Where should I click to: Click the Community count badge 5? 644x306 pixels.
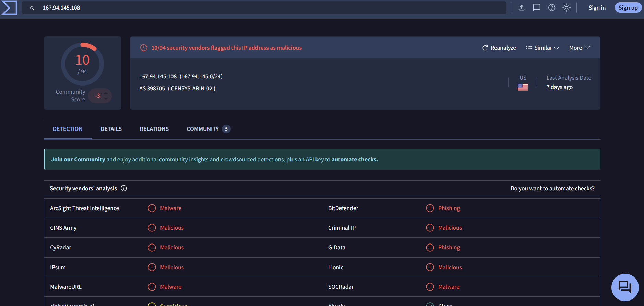pos(226,129)
